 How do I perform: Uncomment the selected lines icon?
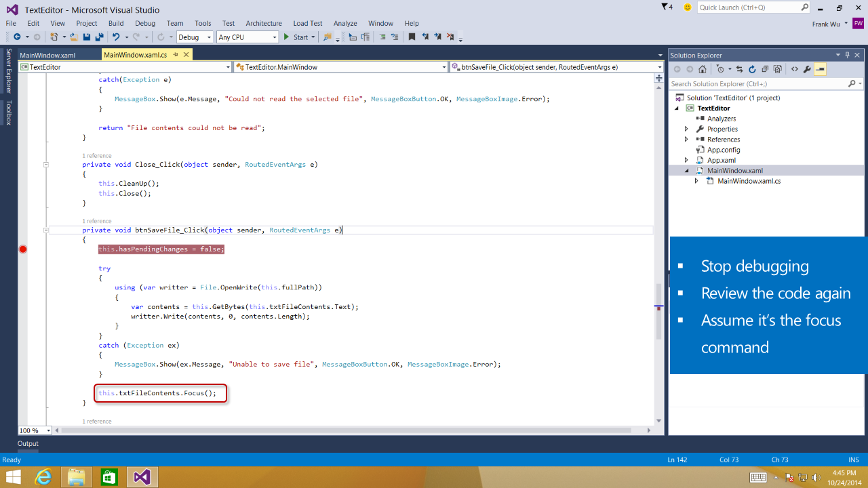coord(395,37)
